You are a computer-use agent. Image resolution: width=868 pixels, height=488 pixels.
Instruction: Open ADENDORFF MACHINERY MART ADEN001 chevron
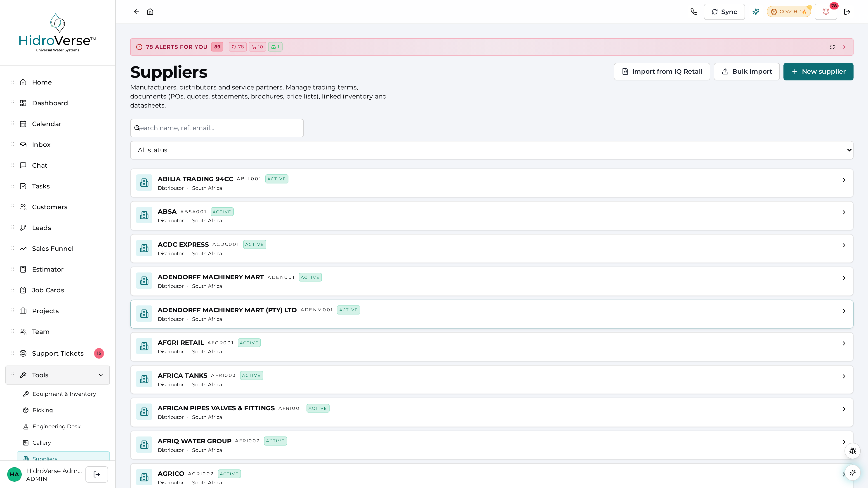[844, 278]
